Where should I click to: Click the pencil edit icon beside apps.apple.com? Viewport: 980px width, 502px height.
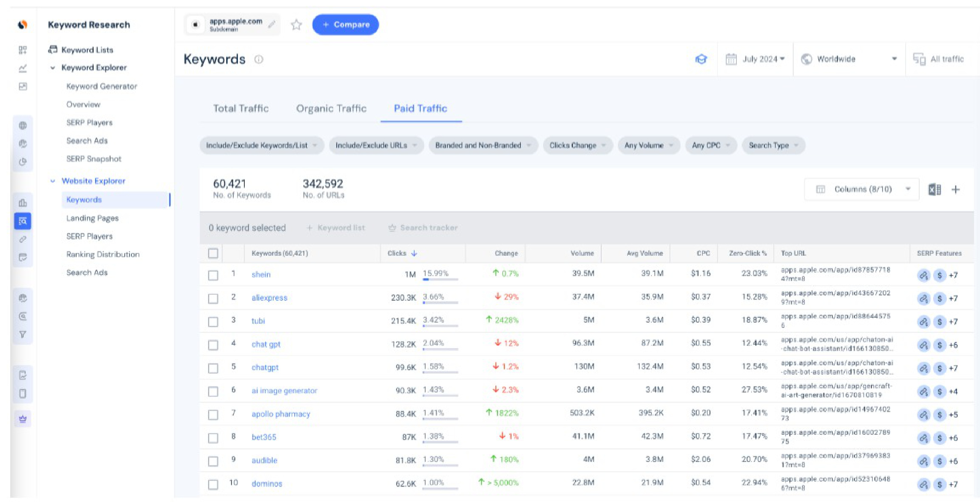tap(271, 25)
